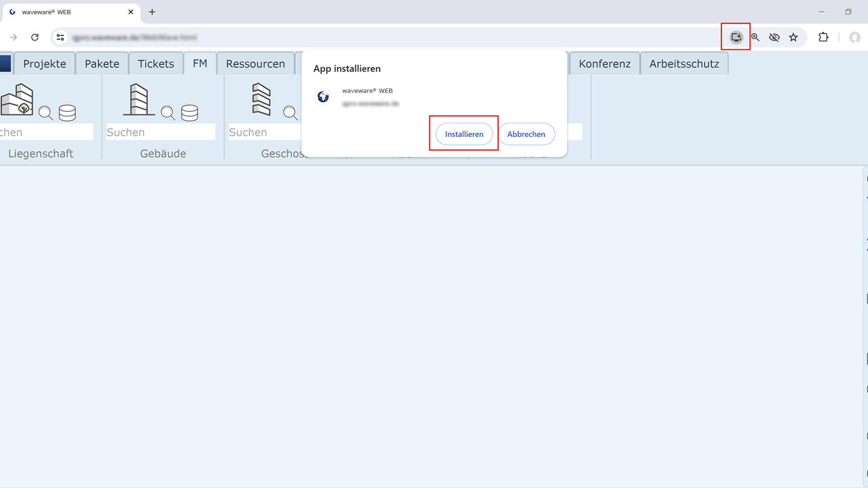Click the Liegenschaft database icon
Screen dimensions: 868x488
[67, 113]
